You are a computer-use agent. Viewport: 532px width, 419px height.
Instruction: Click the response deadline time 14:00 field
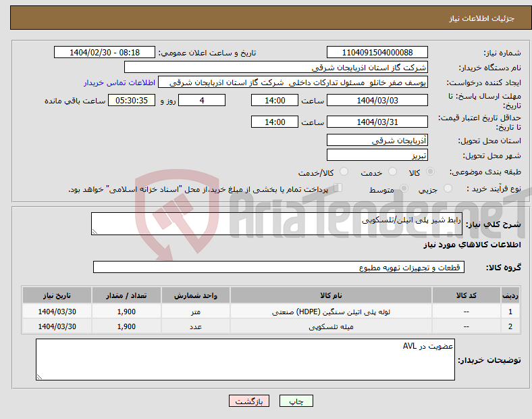(275, 100)
